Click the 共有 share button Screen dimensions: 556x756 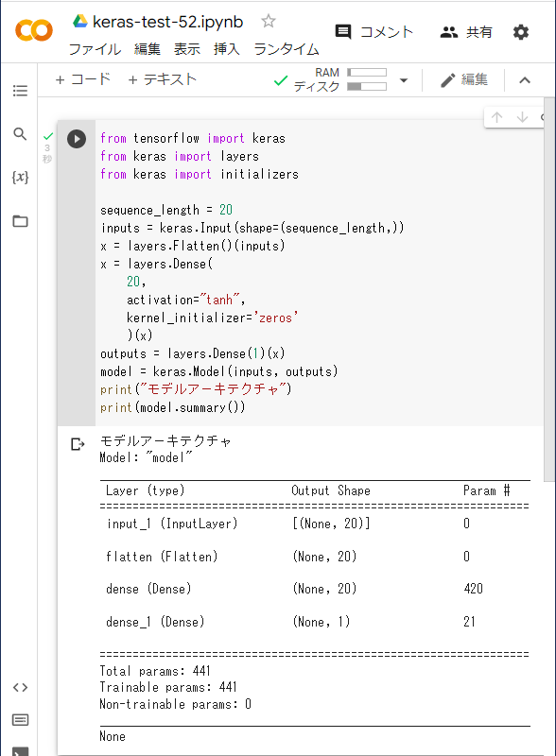pyautogui.click(x=466, y=32)
